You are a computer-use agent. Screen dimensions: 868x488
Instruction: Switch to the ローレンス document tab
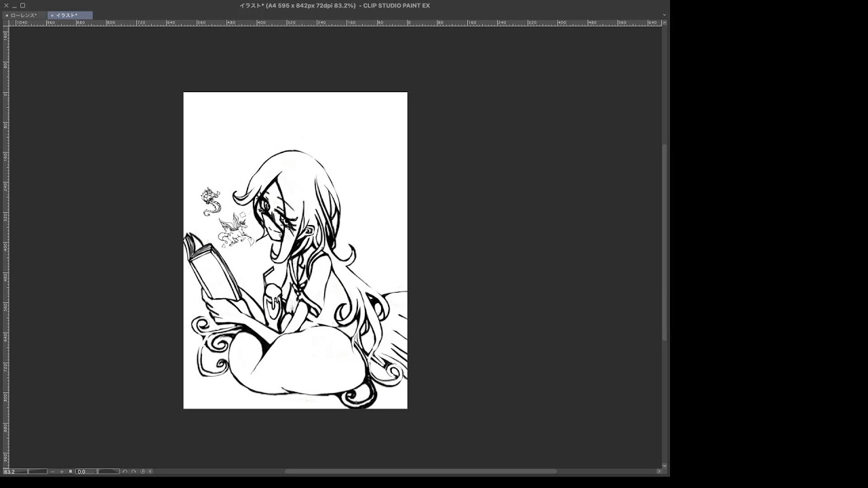[x=24, y=15]
